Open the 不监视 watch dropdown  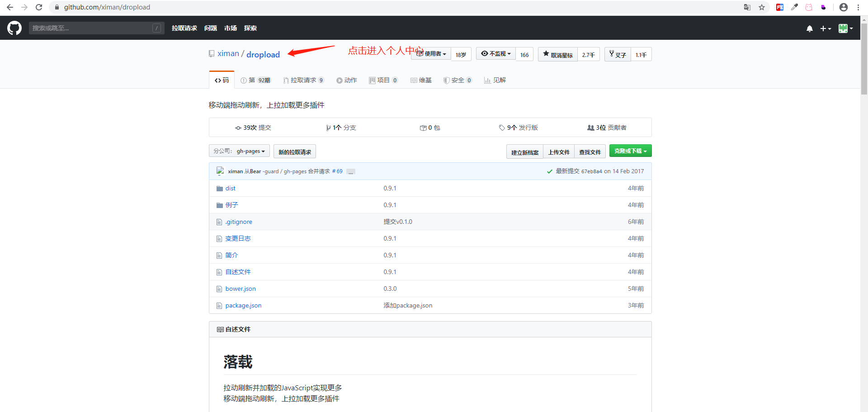[495, 53]
